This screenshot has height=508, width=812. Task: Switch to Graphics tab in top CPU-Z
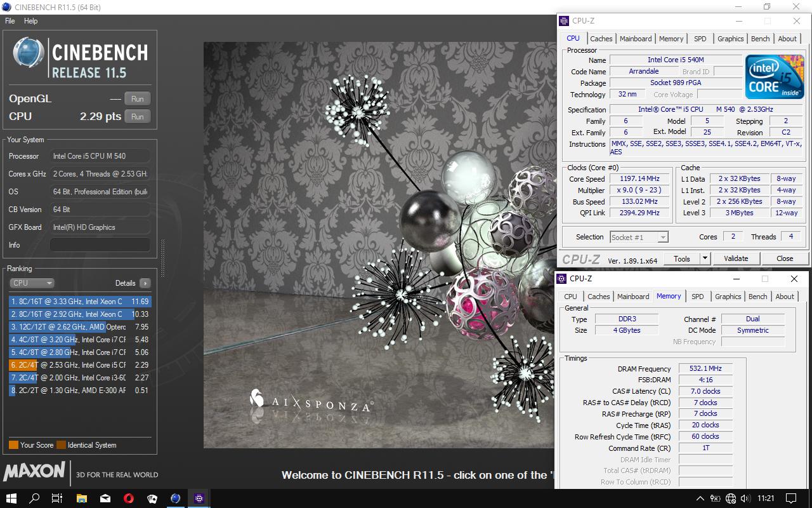tap(731, 39)
